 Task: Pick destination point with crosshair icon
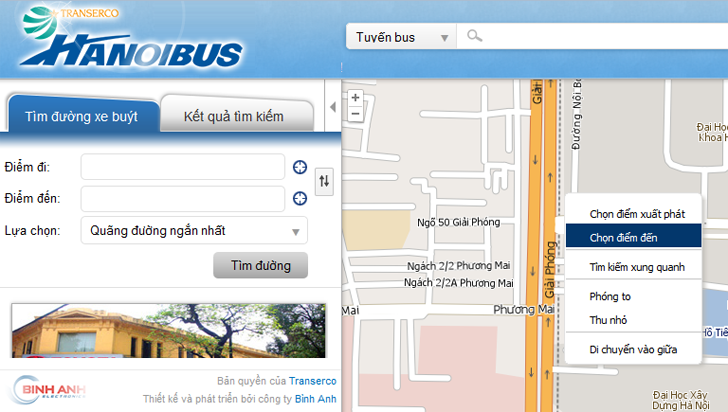coord(300,198)
